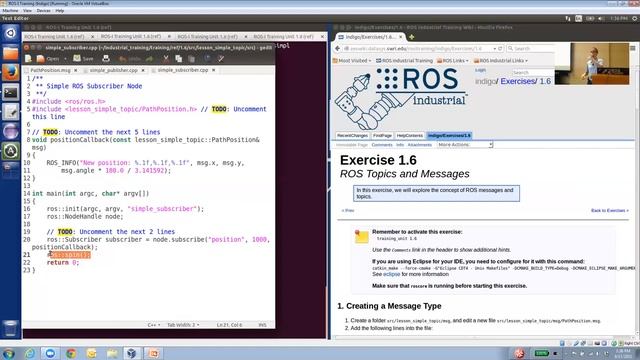
Task: Click the gedit Paste icon
Action: 191,59
